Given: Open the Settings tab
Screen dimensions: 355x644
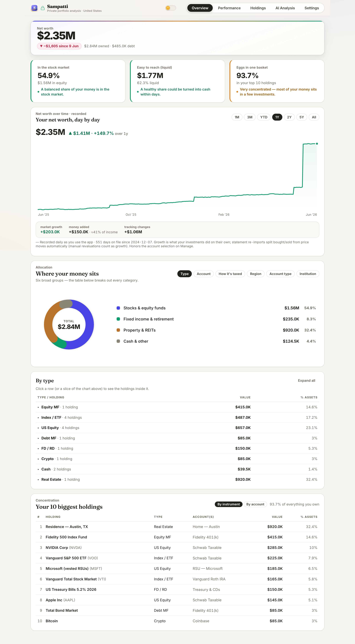Looking at the screenshot, I should tap(311, 8).
